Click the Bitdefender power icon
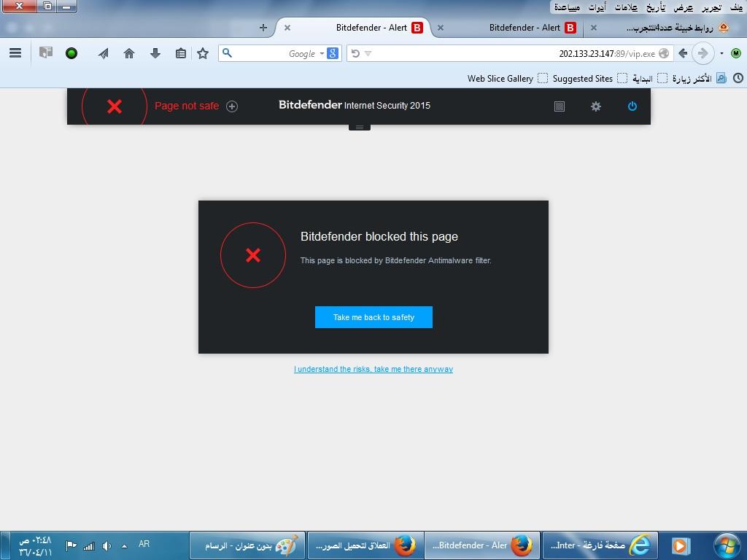747x560 pixels. (632, 106)
